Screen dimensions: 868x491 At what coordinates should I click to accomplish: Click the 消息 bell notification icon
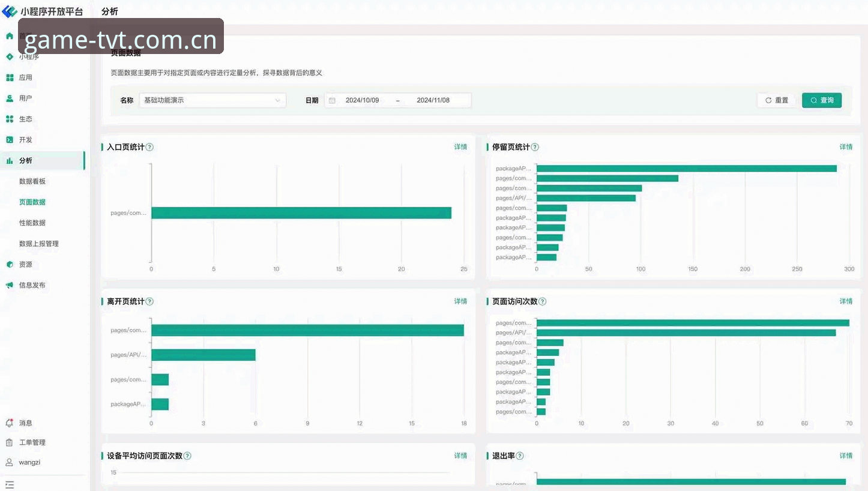tap(10, 423)
